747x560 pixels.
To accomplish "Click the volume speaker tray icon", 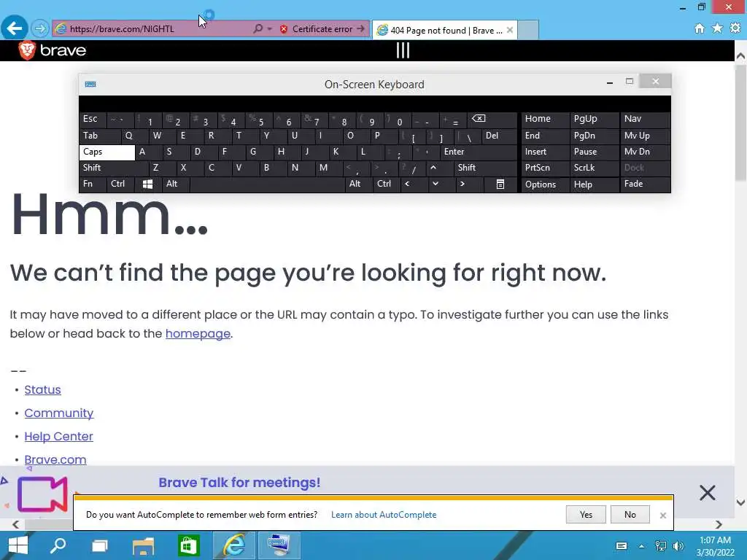I will pyautogui.click(x=678, y=545).
